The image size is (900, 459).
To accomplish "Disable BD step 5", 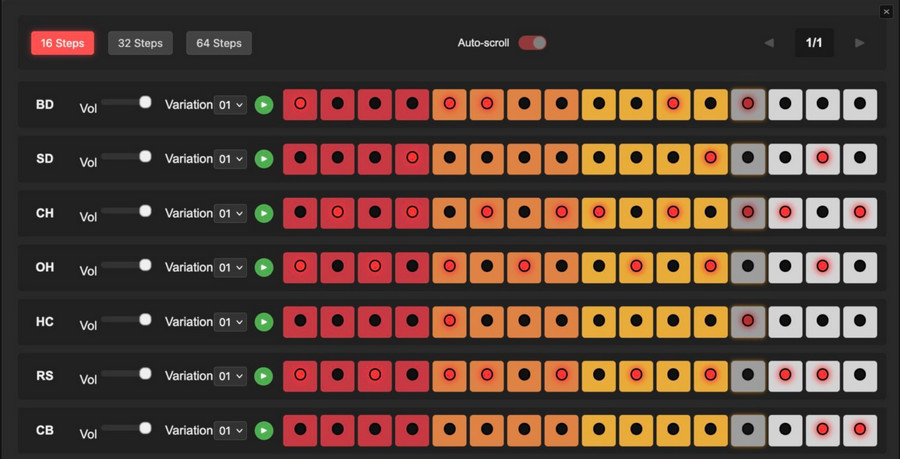I will click(449, 104).
